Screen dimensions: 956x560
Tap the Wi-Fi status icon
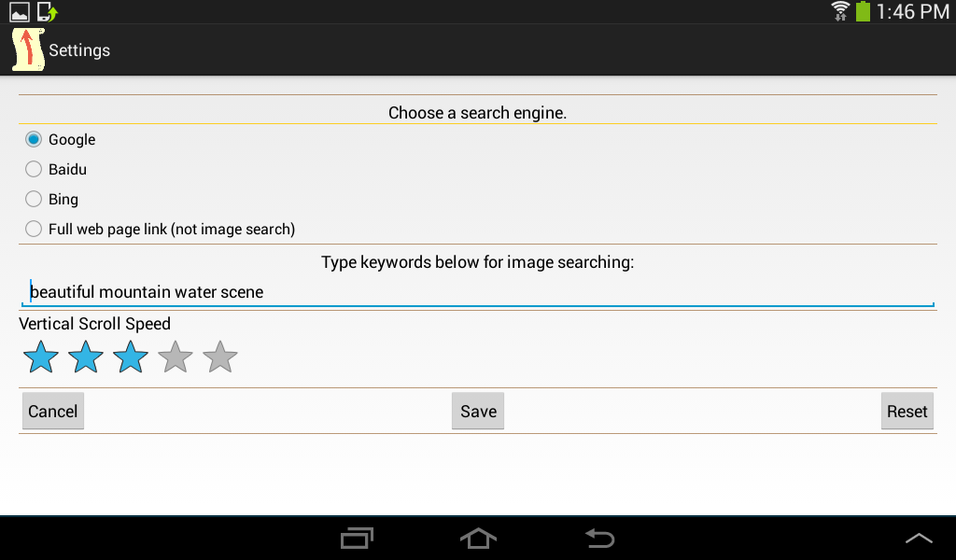pos(840,11)
